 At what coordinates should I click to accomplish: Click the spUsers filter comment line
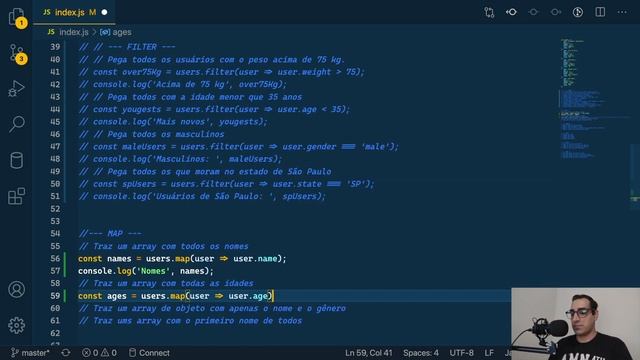[226, 184]
